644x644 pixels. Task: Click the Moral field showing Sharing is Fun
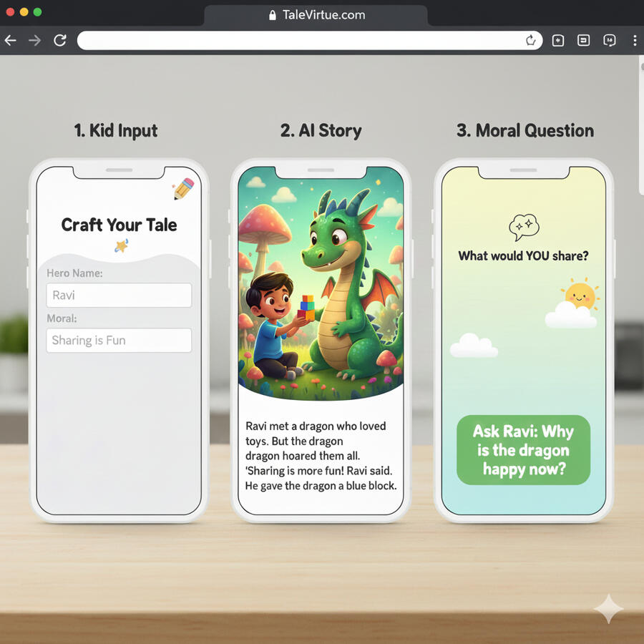[119, 340]
